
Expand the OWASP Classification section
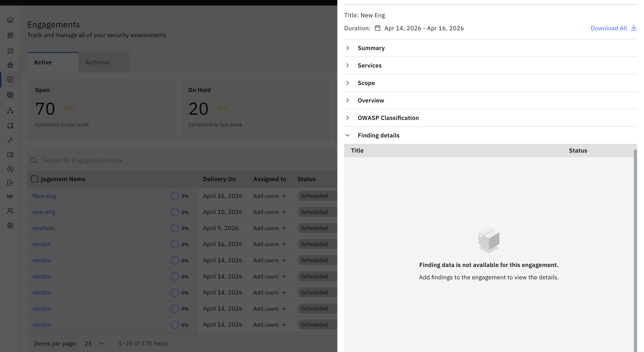388,118
